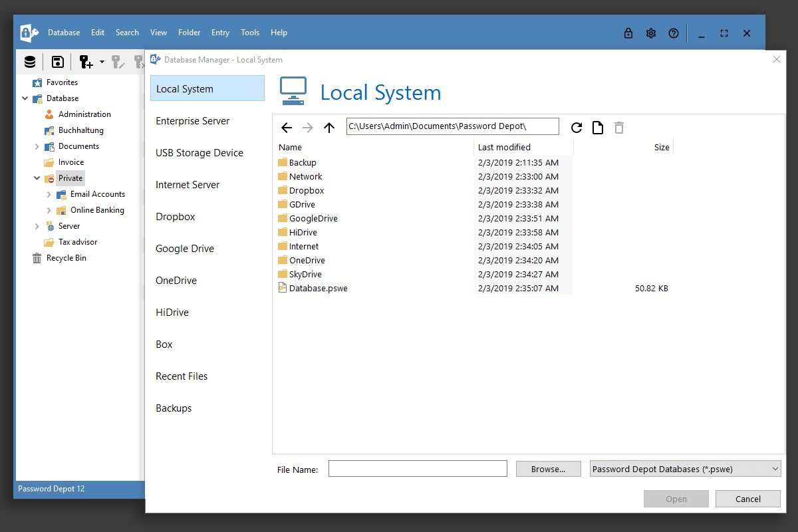Click the Browse... button
Viewport: 798px width, 532px height.
[x=548, y=469]
